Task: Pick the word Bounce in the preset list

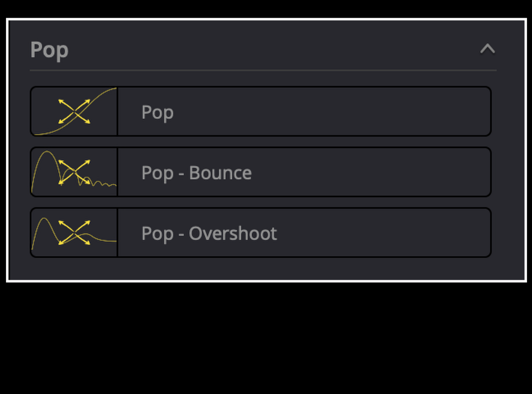Action: pyautogui.click(x=220, y=173)
